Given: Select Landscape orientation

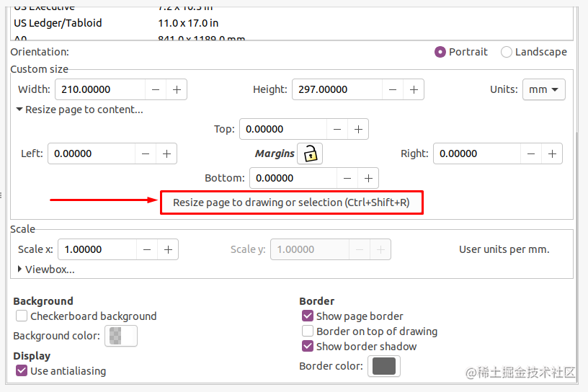Looking at the screenshot, I should 534,52.
